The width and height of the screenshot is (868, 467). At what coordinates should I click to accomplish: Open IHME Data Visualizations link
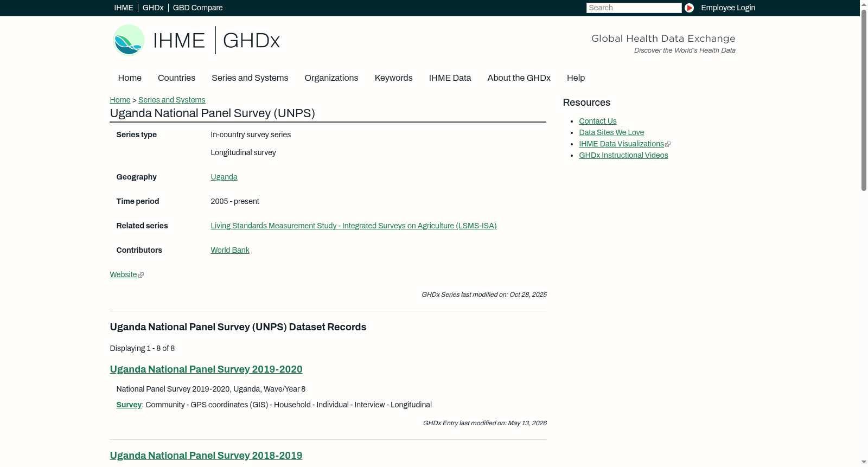(x=621, y=144)
